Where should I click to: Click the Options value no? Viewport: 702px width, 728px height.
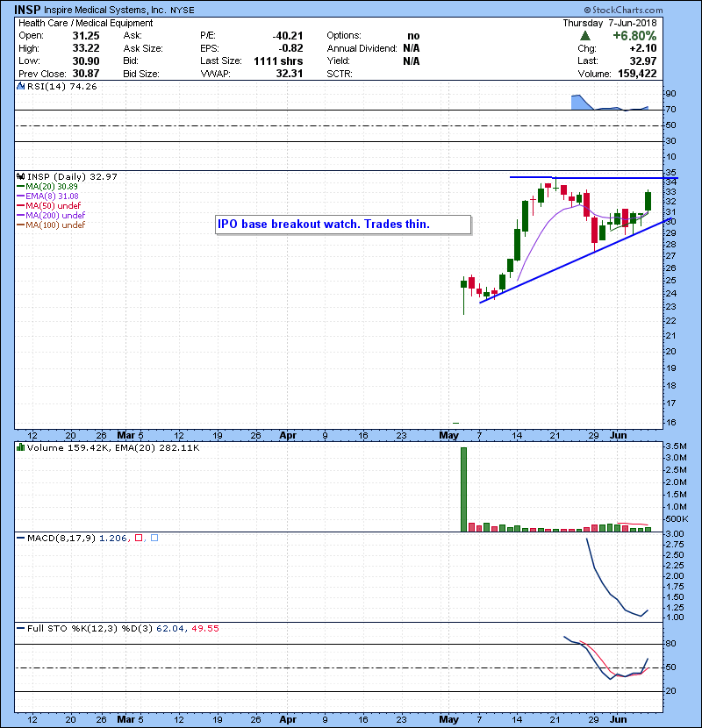coord(413,36)
